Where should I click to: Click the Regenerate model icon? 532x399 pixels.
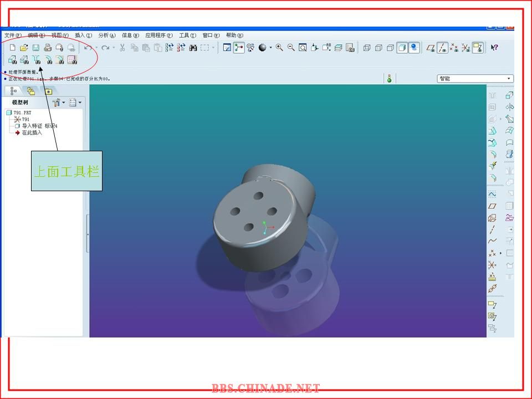click(x=170, y=48)
